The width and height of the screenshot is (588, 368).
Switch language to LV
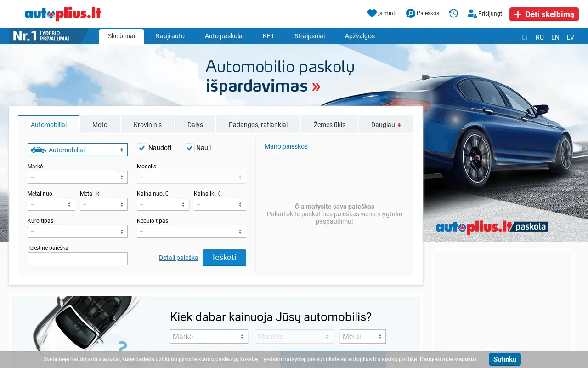tap(571, 37)
